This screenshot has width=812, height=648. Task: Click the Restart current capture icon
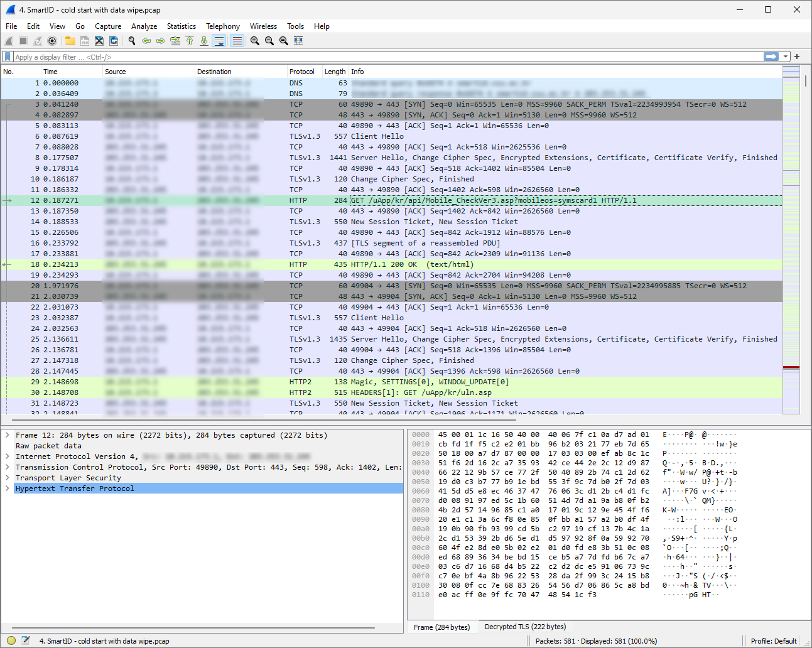point(38,41)
